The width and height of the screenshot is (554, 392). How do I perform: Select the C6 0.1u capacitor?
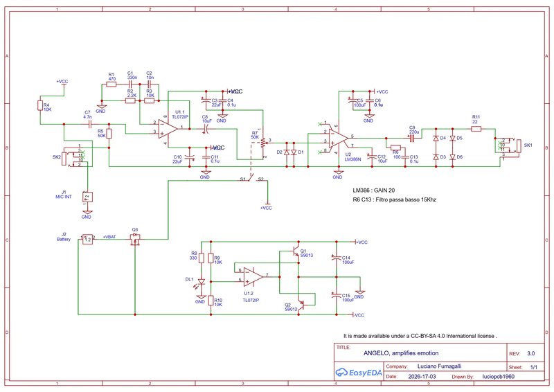click(x=369, y=100)
